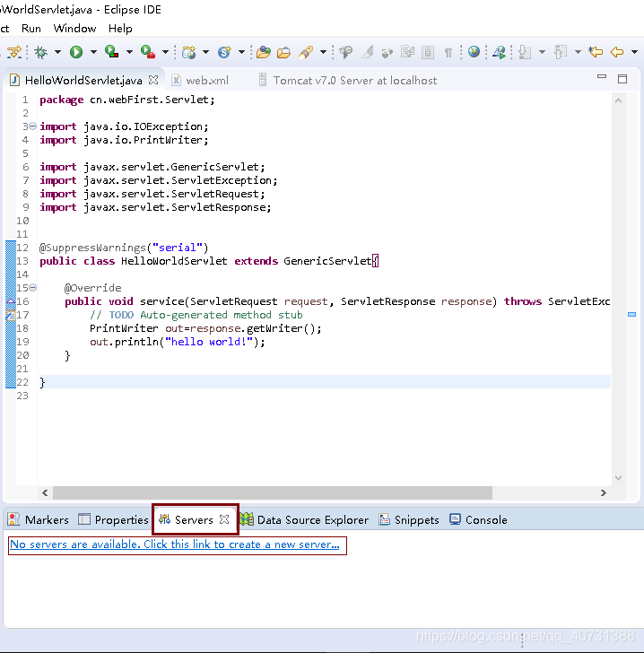Screen dimensions: 644x653
Task: Click the Previous Annotation icon
Action: pos(561,52)
